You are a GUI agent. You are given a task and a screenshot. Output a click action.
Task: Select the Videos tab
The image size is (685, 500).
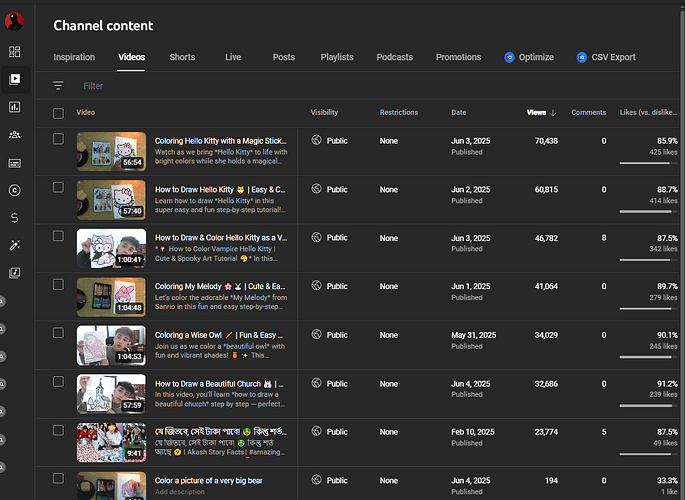(x=131, y=57)
